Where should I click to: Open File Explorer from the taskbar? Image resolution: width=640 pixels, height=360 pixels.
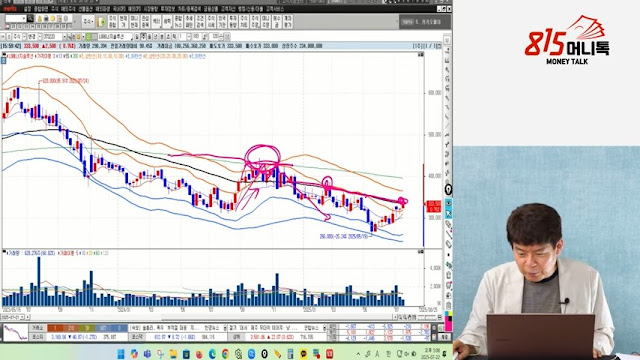[x=173, y=354]
